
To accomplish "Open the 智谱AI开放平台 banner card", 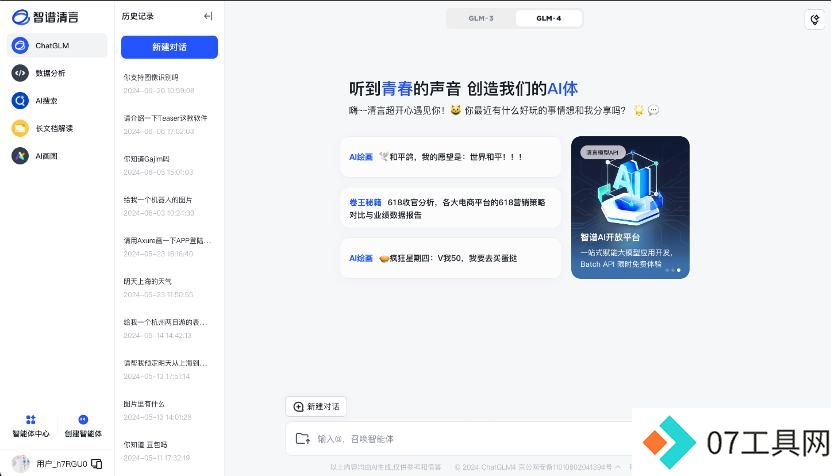I will click(630, 207).
